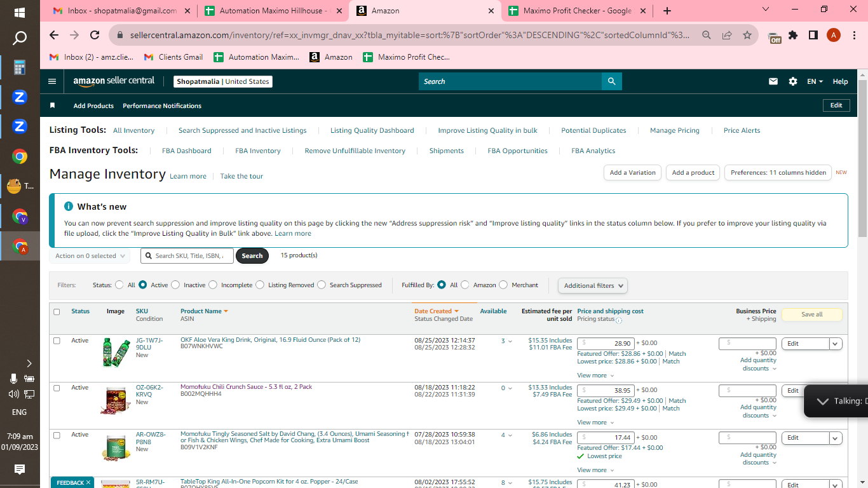
Task: Click the Save all button
Action: 811,315
